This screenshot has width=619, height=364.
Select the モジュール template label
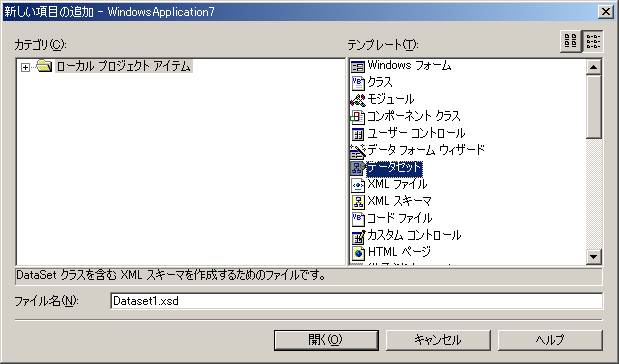pyautogui.click(x=390, y=99)
